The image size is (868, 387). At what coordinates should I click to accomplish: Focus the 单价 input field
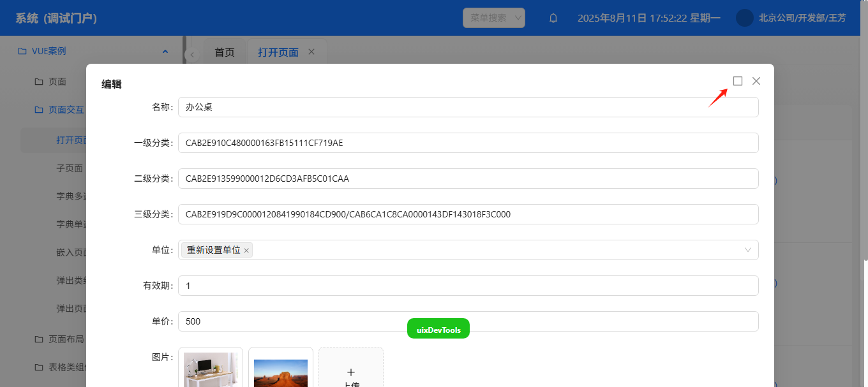(468, 321)
